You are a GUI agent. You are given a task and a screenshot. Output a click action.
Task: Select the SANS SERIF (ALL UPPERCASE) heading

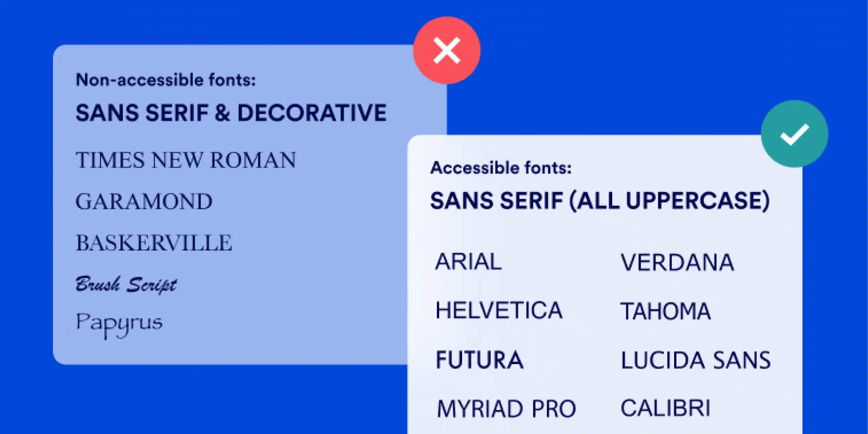[x=600, y=201]
